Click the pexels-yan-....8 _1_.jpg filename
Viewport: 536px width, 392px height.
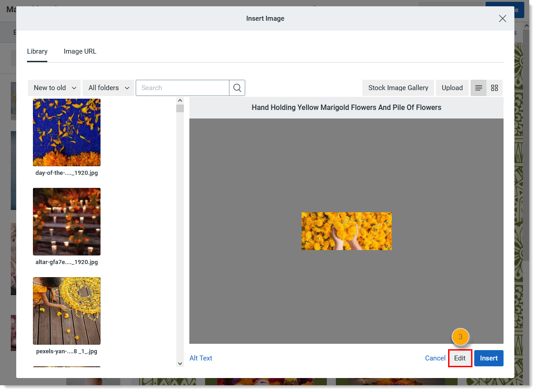[x=67, y=351]
